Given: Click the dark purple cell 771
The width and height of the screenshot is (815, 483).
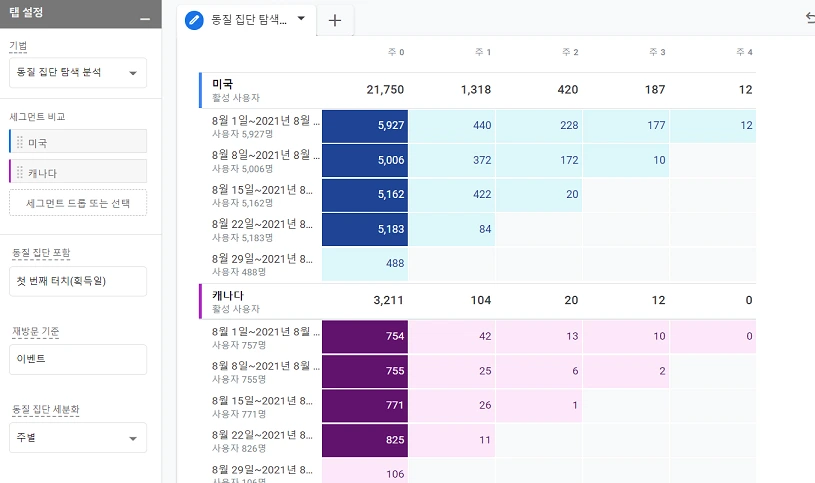Looking at the screenshot, I should tap(365, 406).
